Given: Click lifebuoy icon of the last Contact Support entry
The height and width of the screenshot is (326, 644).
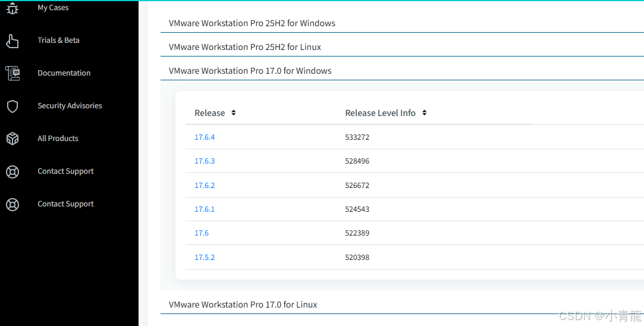Looking at the screenshot, I should pyautogui.click(x=12, y=204).
